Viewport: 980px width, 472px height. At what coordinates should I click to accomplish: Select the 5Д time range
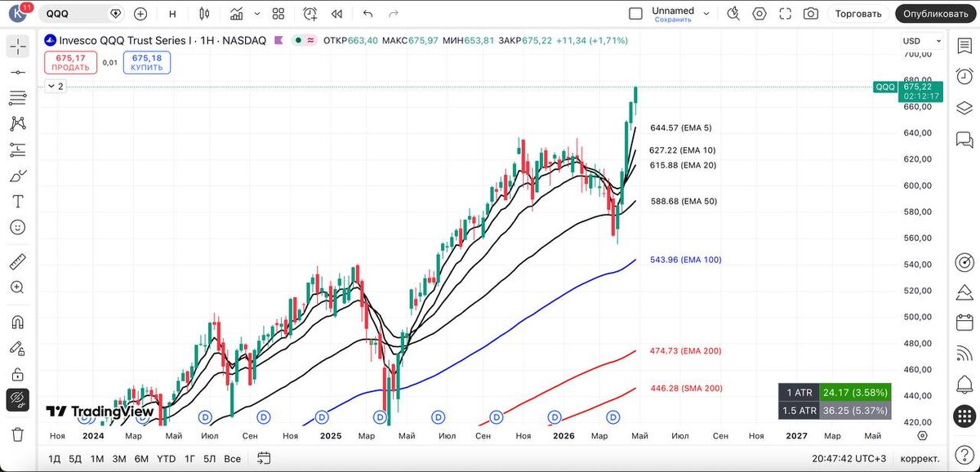[75, 459]
